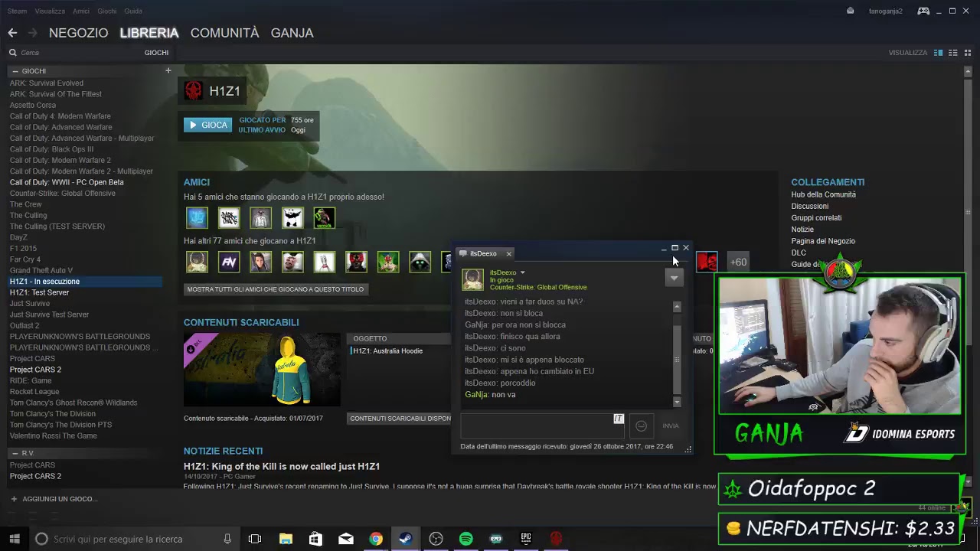The image size is (980, 551).
Task: Add a category with the plus icon
Action: click(168, 70)
